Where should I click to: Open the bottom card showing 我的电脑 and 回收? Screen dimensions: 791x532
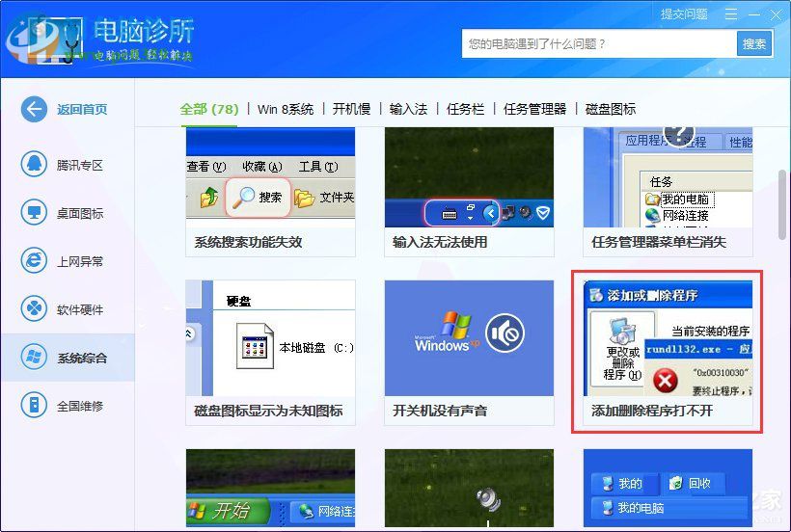668,489
